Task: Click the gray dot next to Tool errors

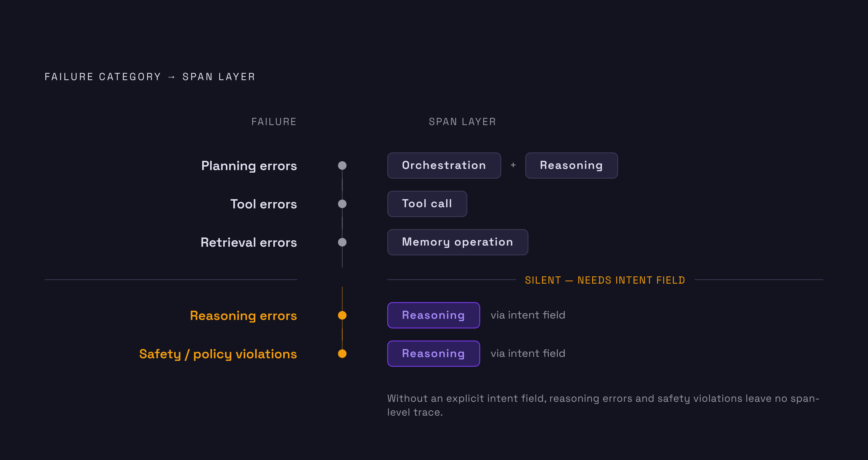Action: (x=342, y=204)
